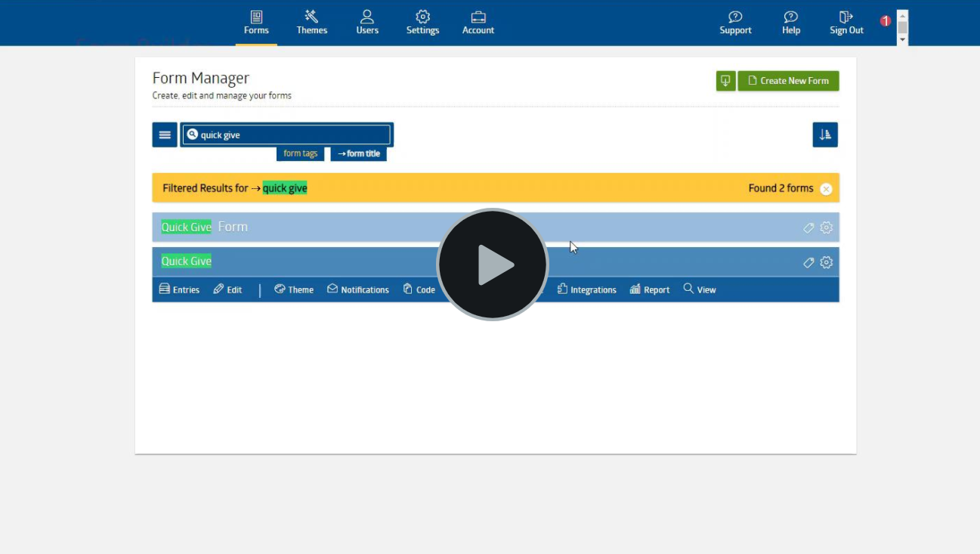Click the green import form icon
The image size is (980, 554).
725,81
